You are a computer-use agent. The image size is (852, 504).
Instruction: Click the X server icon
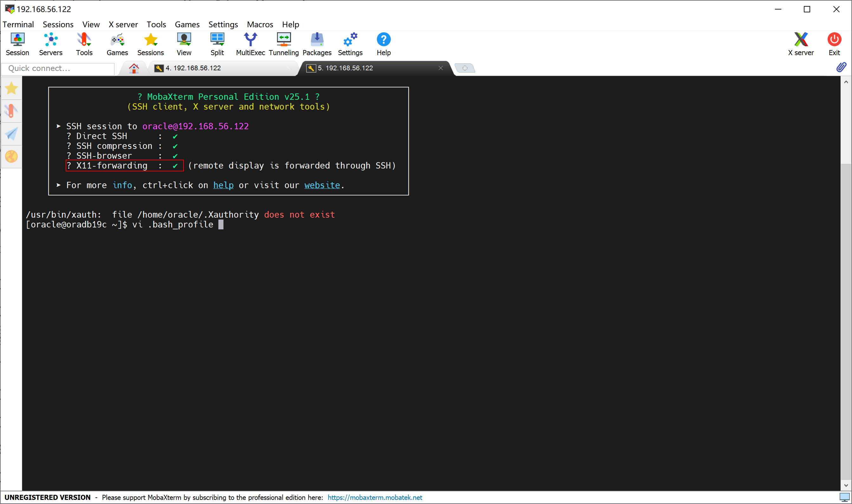(801, 44)
